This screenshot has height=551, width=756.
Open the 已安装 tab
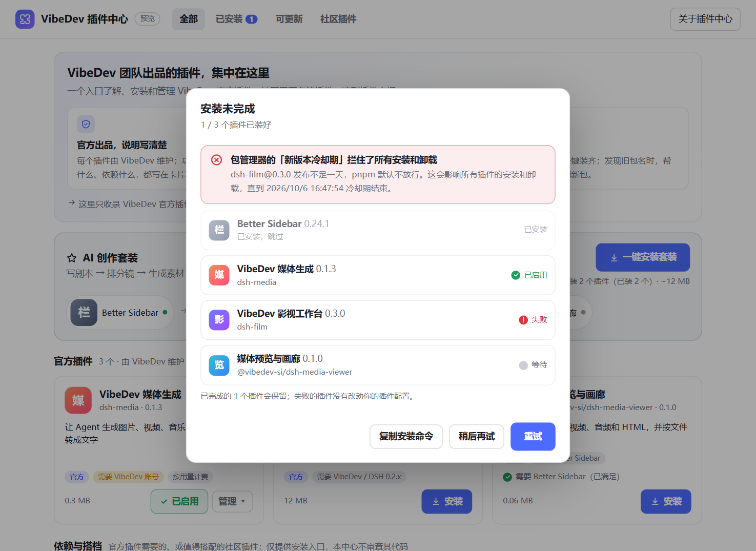236,19
